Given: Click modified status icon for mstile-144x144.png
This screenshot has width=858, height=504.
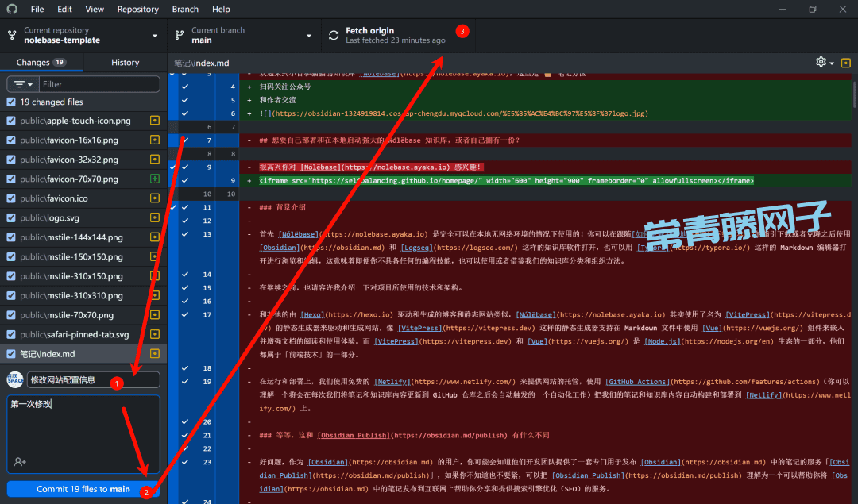Looking at the screenshot, I should click(155, 237).
